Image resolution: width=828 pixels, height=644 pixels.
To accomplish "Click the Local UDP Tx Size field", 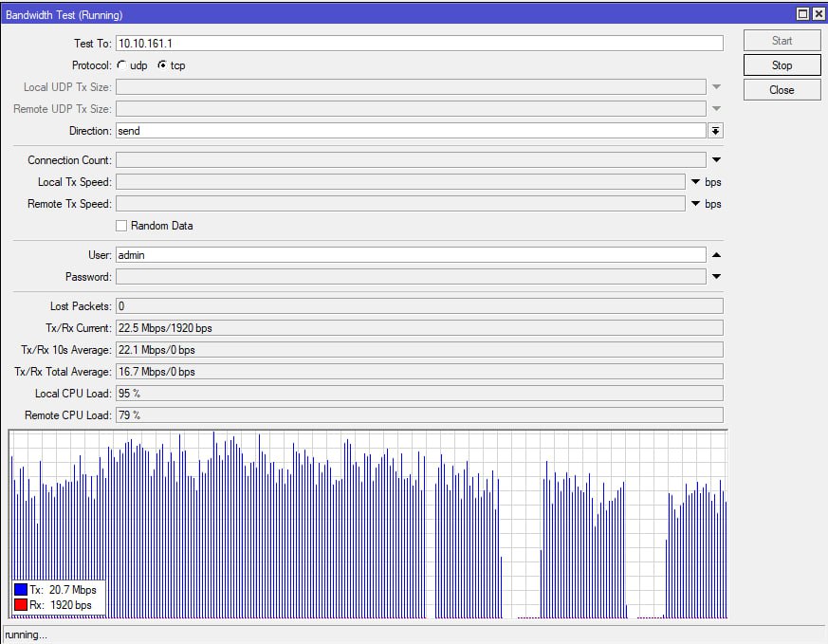I will [x=411, y=87].
